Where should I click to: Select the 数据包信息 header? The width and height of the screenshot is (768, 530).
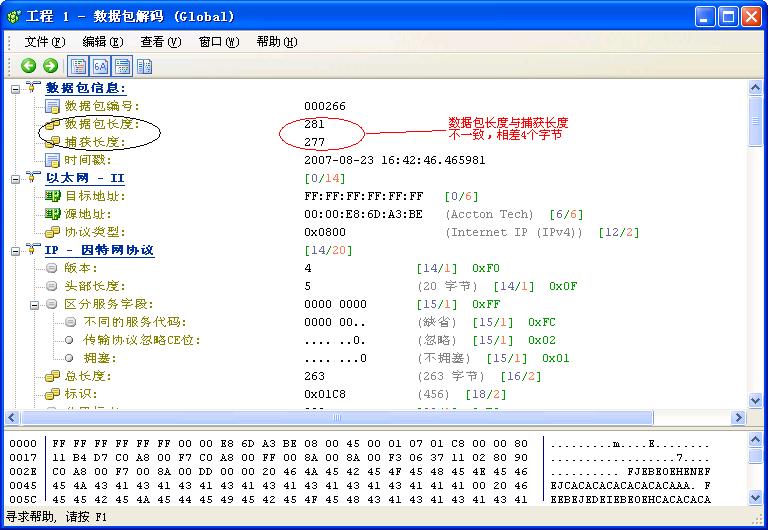86,88
